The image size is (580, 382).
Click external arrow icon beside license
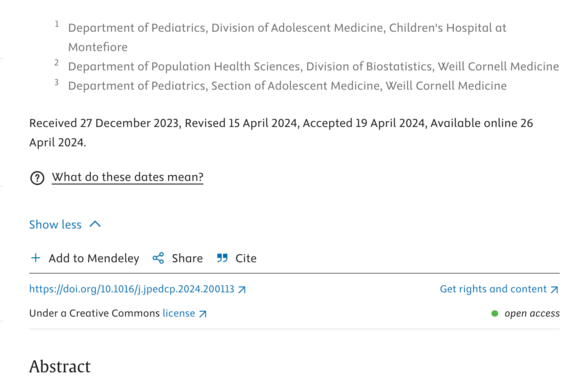(x=202, y=314)
